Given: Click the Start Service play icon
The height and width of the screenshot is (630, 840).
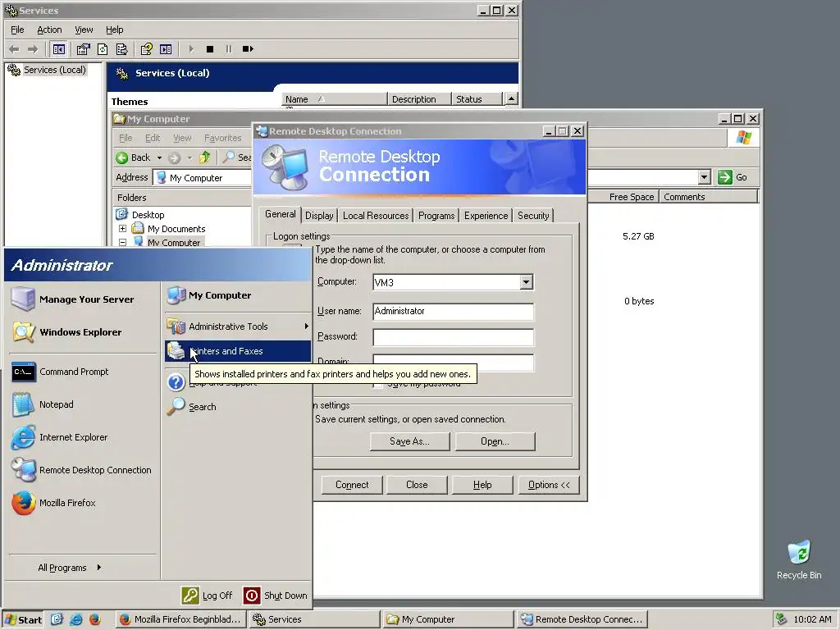Looking at the screenshot, I should pos(191,49).
